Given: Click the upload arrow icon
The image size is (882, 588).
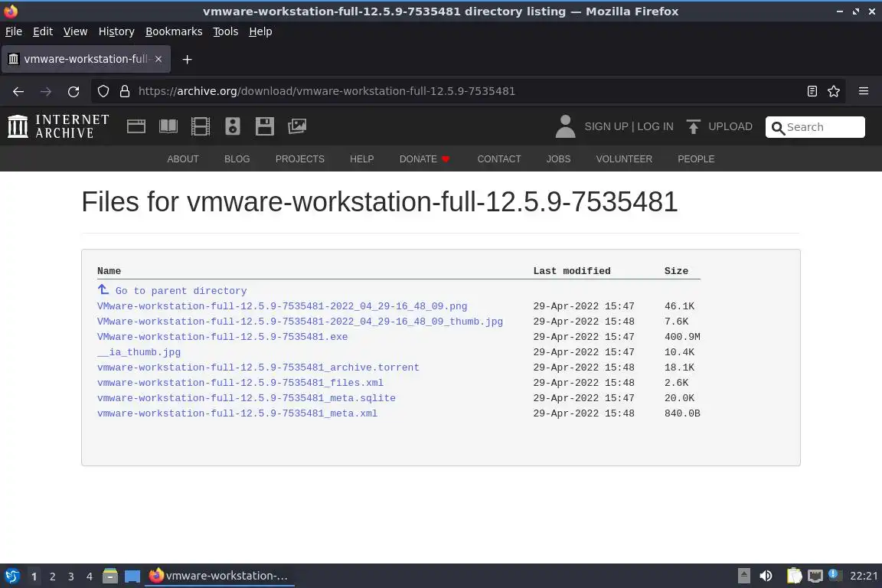Looking at the screenshot, I should click(x=693, y=126).
